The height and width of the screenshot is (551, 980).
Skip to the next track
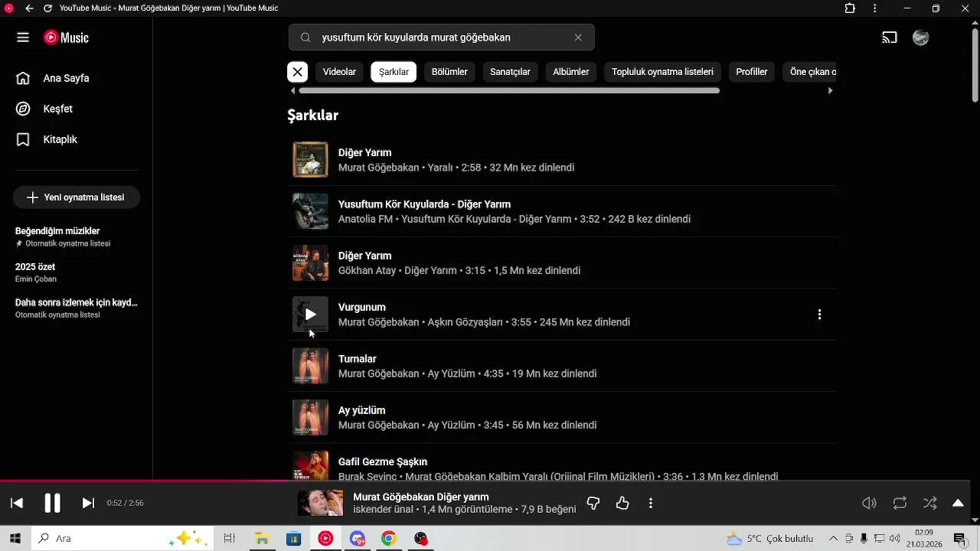(88, 503)
